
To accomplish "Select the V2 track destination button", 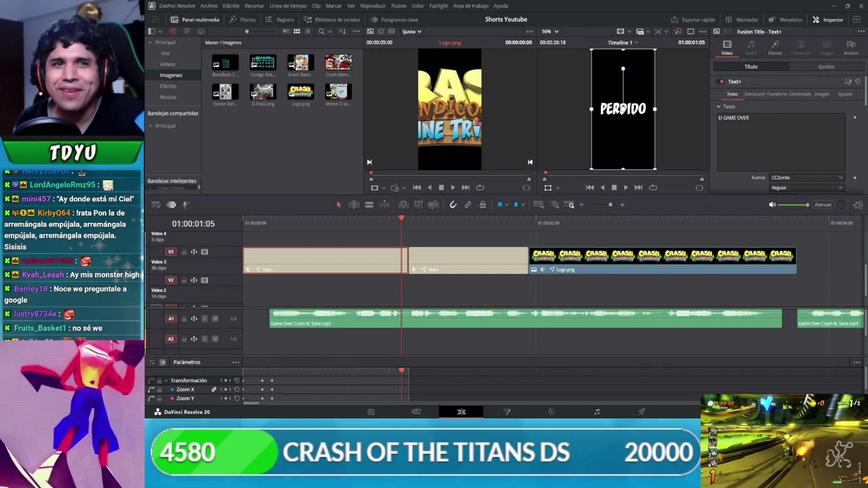I will tap(171, 280).
